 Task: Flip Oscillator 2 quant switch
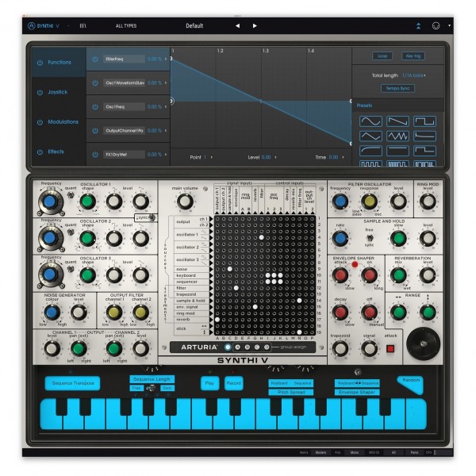coord(71,232)
